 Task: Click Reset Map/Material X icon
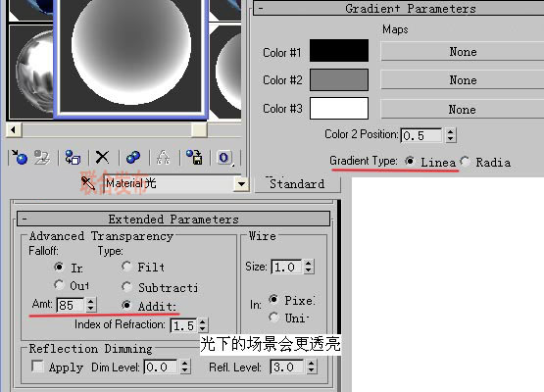point(102,157)
